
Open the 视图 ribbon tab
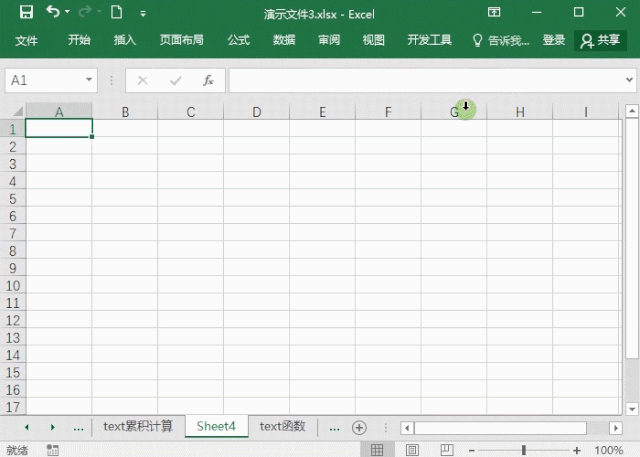coord(373,40)
